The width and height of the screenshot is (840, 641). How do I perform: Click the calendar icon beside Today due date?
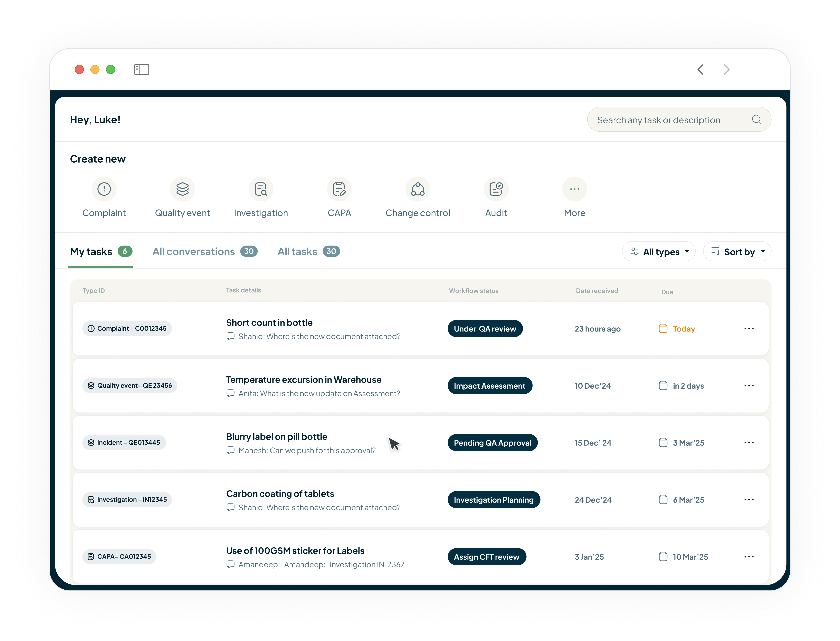point(663,328)
